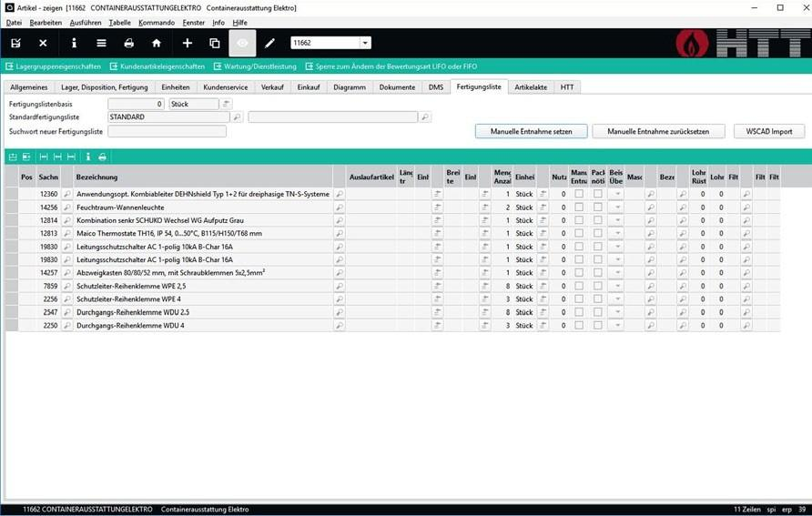812x516 pixels.
Task: Open Kundenartikeleigenschaften link
Action: point(157,66)
